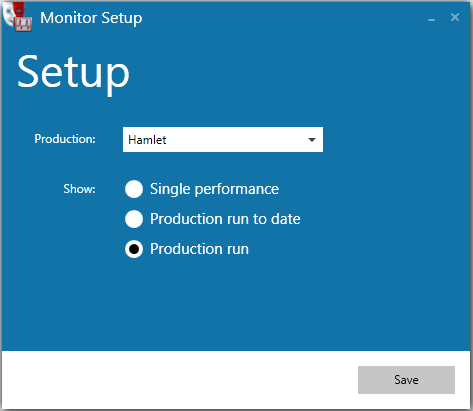Viewport: 473px width, 411px height.
Task: Click the Production run label text
Action: click(x=199, y=249)
